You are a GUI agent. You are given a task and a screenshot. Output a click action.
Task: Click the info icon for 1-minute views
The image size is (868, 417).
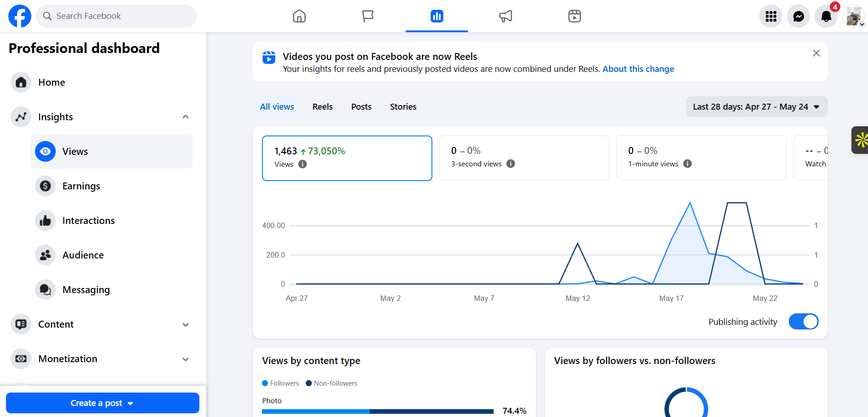687,164
